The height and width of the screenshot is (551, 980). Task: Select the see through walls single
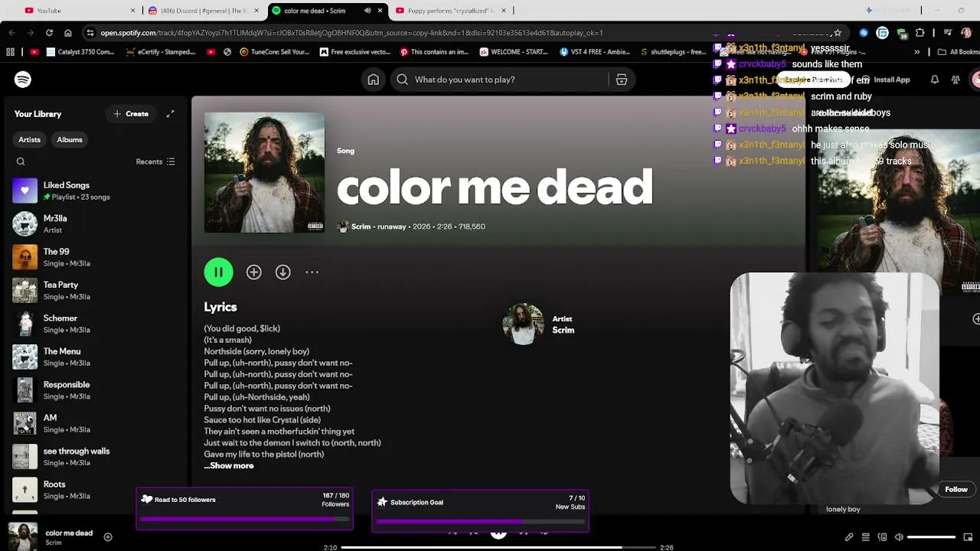pyautogui.click(x=94, y=457)
